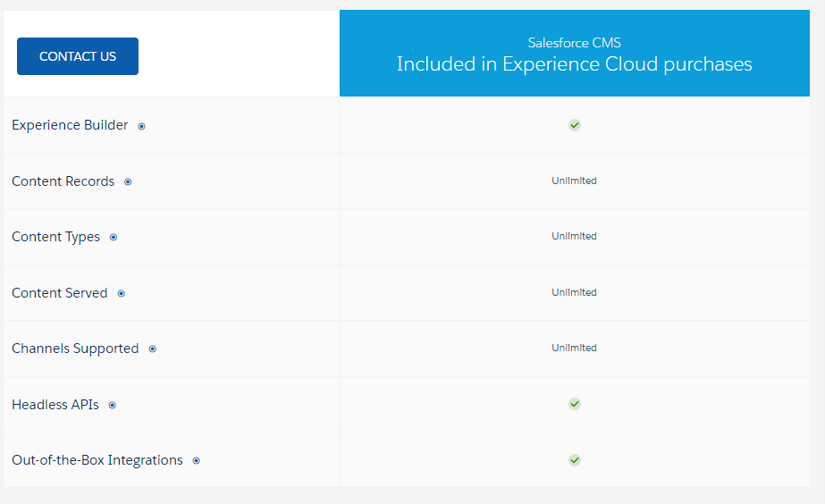This screenshot has height=504, width=825.
Task: Open info tooltip icon beside Experience Builder
Action: [141, 126]
